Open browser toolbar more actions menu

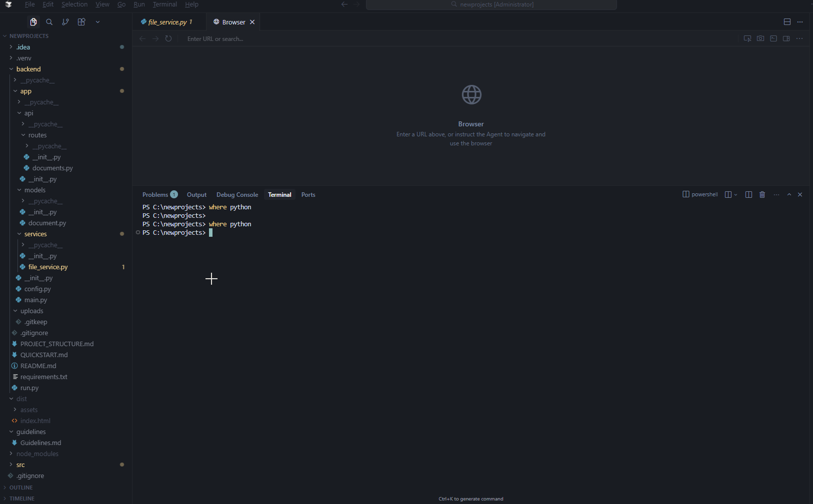coord(799,38)
